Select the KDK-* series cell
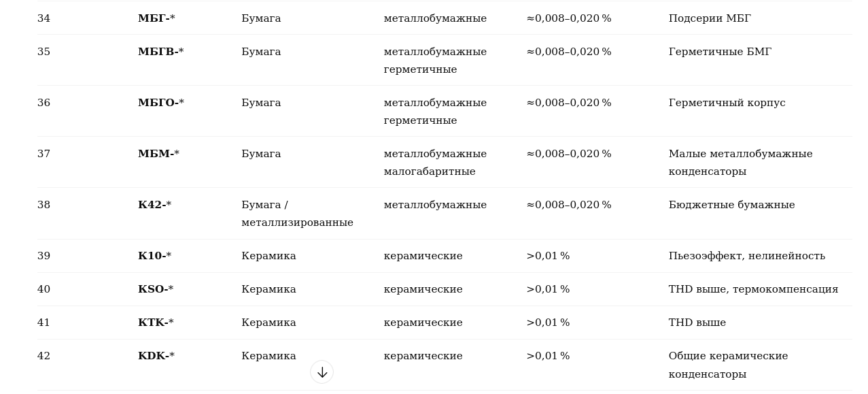The height and width of the screenshot is (394, 868). [156, 357]
